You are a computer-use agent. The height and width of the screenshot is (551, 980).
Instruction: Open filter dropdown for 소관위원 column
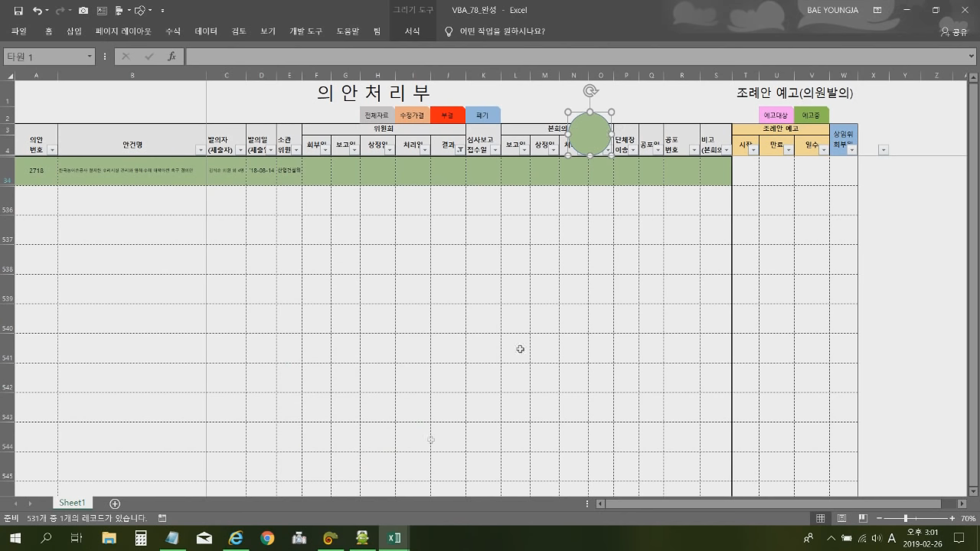(296, 150)
